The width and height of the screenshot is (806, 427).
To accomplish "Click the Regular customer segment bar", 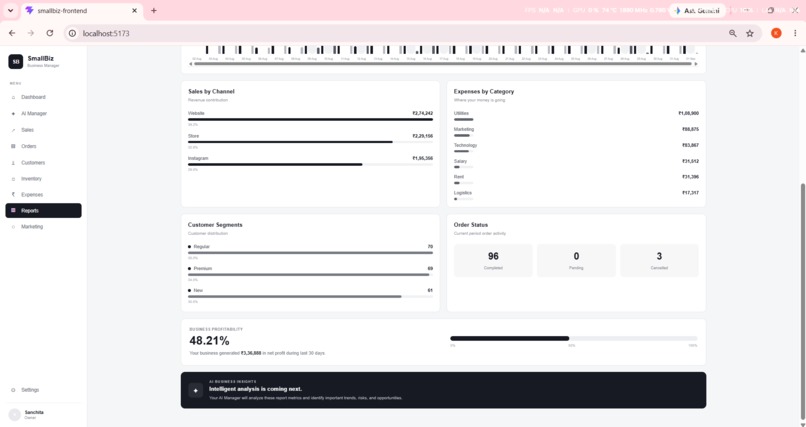I will point(310,253).
